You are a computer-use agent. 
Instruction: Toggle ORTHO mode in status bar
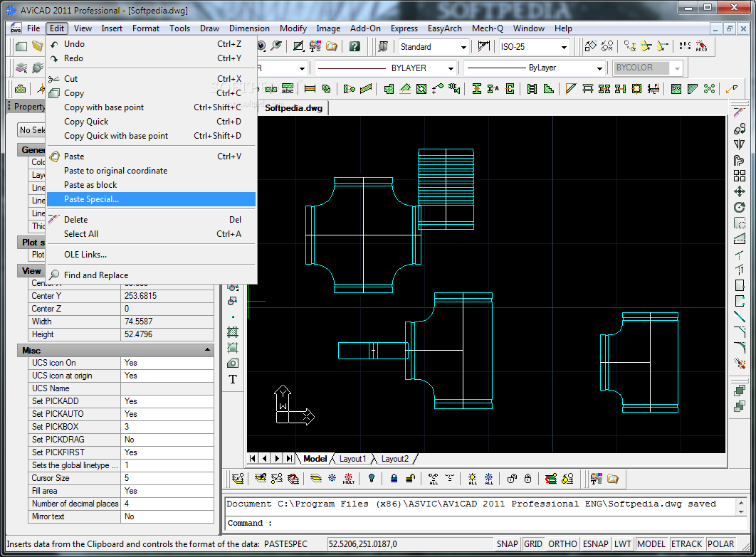562,544
